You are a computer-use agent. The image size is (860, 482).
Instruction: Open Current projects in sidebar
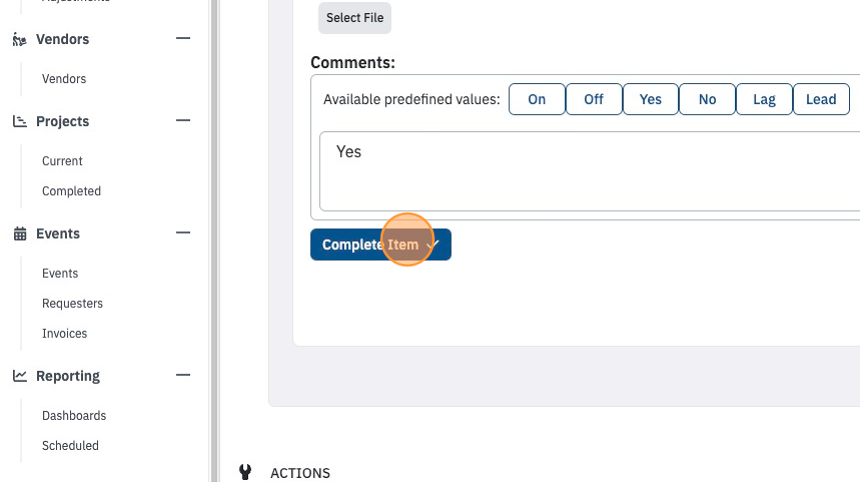62,161
